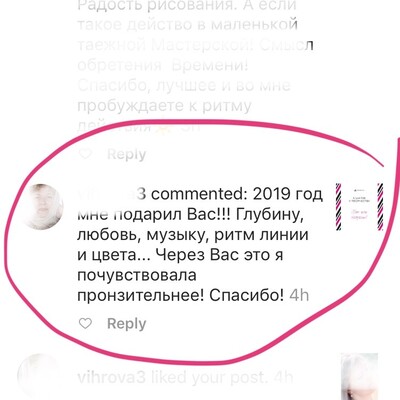The image size is (400, 400).
Task: Open the post thumbnail next to liked notification
Action: 359,377
